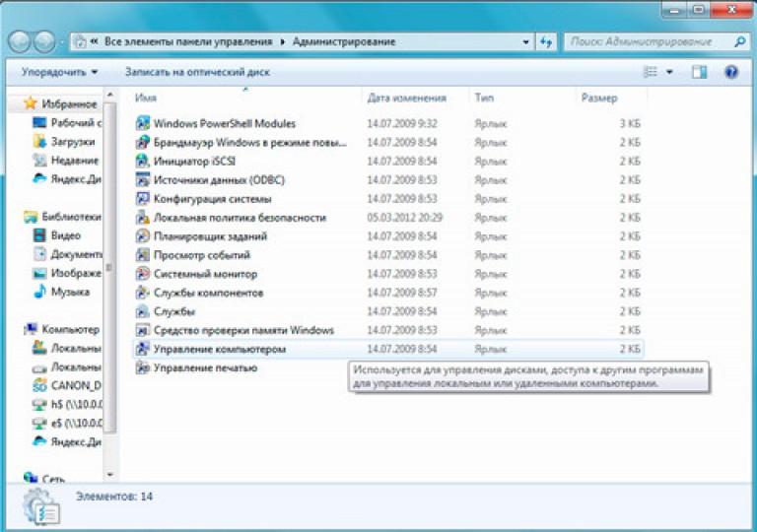The image size is (757, 532).
Task: Select Компьютер in the sidebar
Action: [x=62, y=329]
